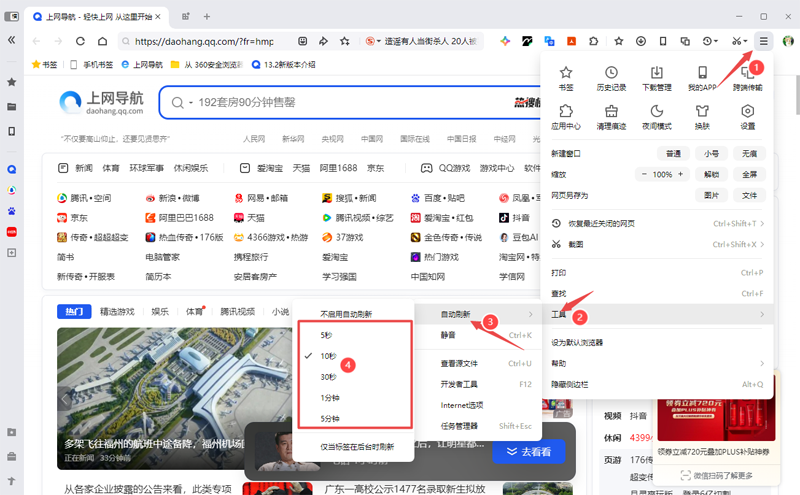Viewport: 800px width, 495px height.
Task: Open new 无痕 incognito window button
Action: coord(749,154)
